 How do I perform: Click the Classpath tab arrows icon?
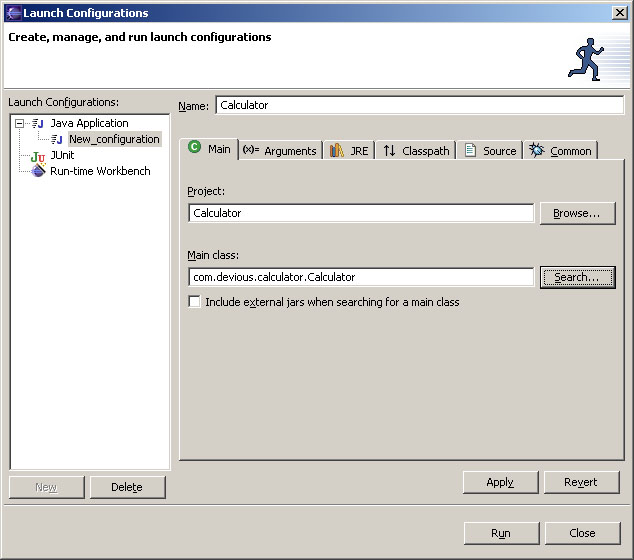point(389,150)
